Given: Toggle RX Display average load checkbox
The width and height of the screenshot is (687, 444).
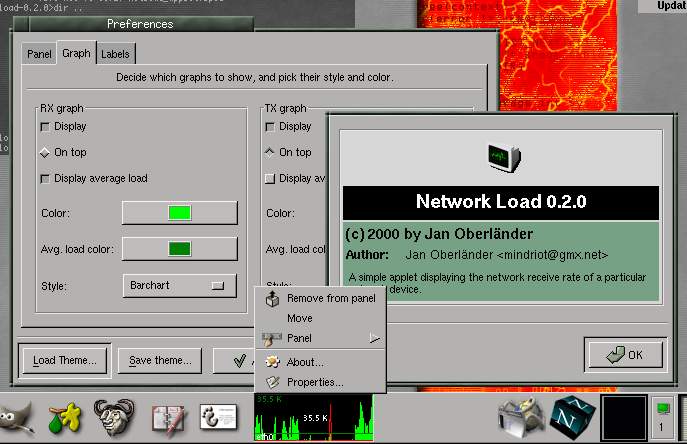Looking at the screenshot, I should point(45,179).
